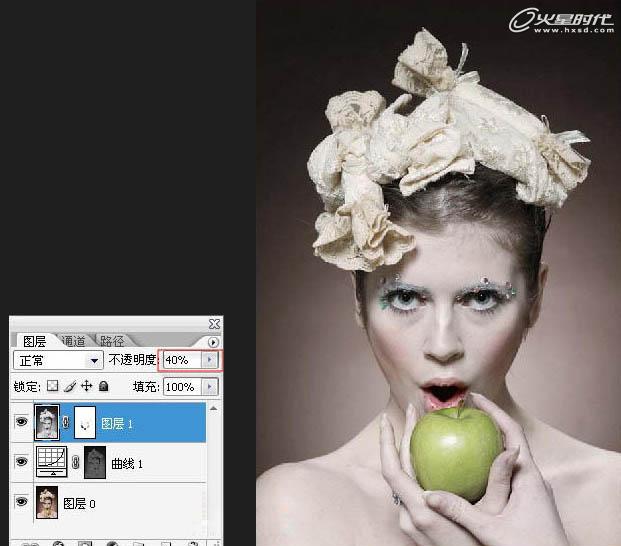The height and width of the screenshot is (546, 621).
Task: Select the 图层 1 layer name
Action: (x=117, y=424)
